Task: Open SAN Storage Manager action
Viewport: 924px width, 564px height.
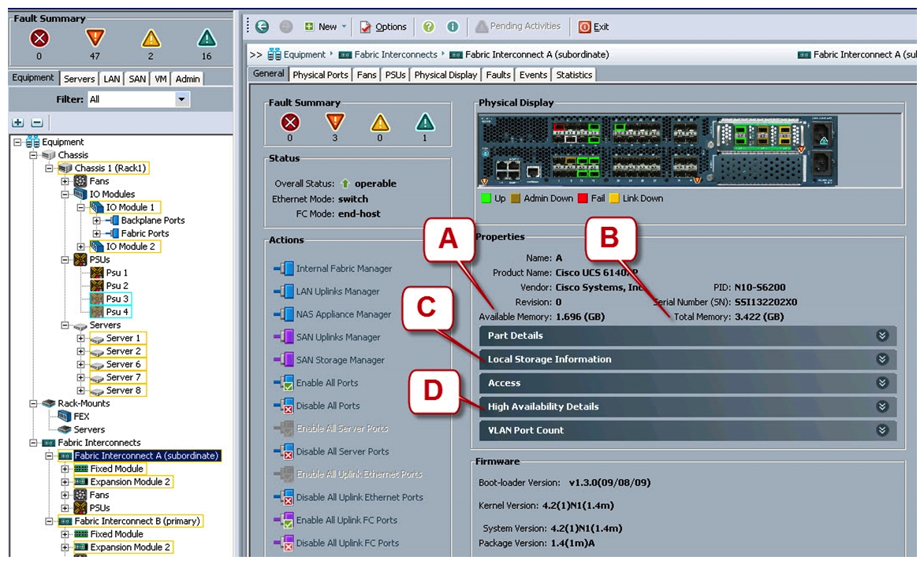Action: (329, 360)
